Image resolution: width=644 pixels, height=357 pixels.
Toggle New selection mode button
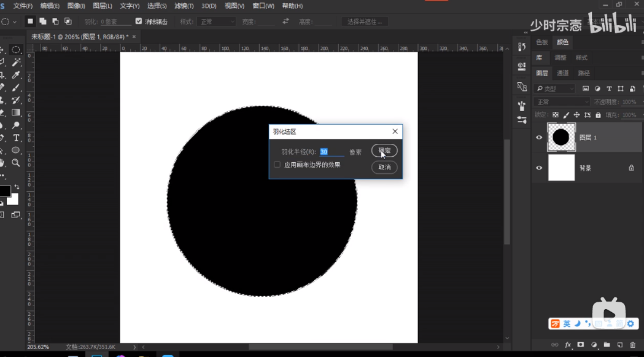tap(30, 22)
